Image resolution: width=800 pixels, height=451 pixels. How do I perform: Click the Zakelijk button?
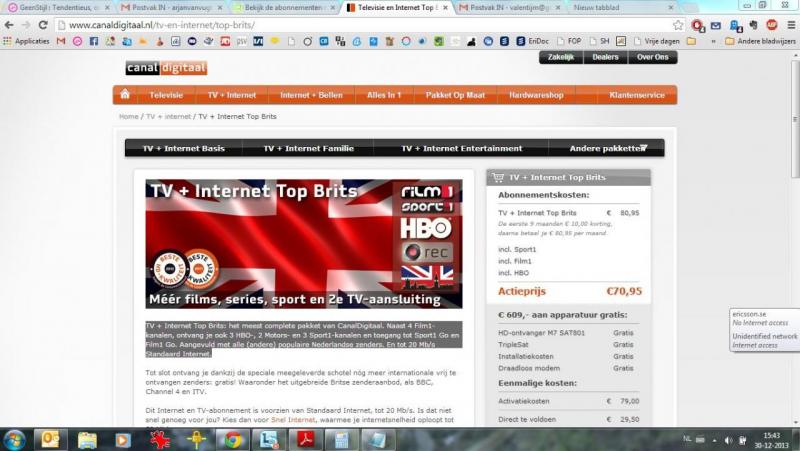pos(561,57)
